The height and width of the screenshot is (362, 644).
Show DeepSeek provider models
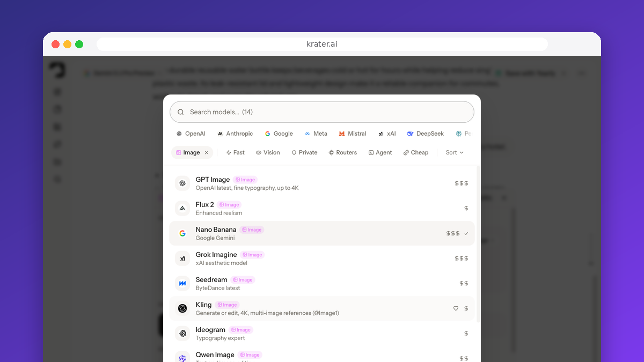(425, 134)
